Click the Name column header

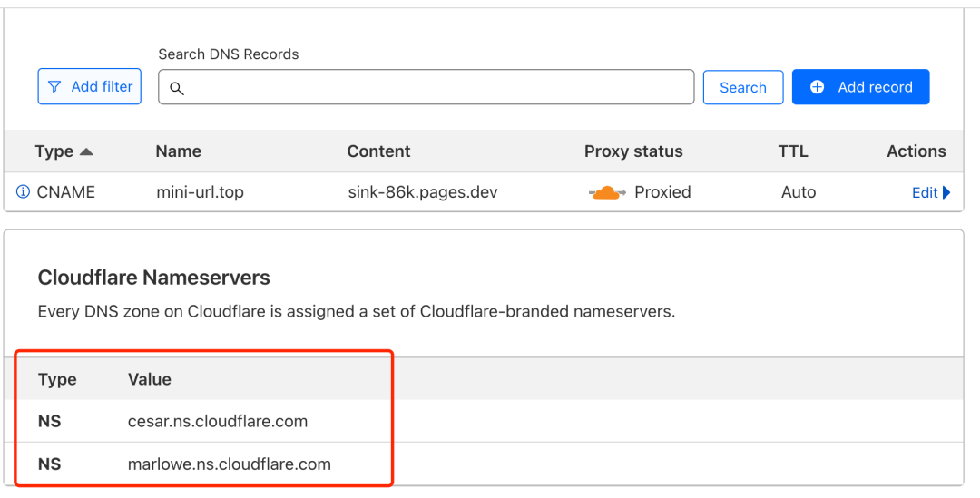click(x=179, y=151)
